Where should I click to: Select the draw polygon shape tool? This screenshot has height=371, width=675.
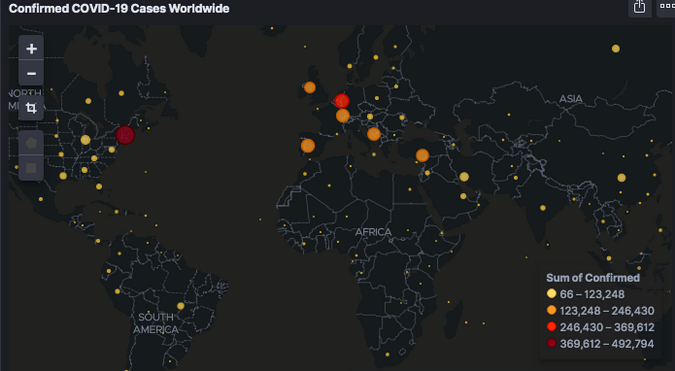click(x=31, y=142)
